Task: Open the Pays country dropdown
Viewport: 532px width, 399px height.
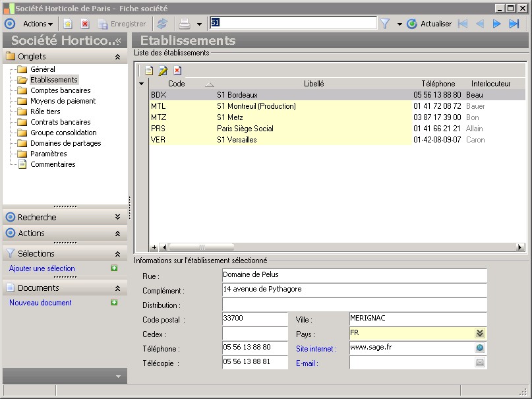Action: point(480,334)
